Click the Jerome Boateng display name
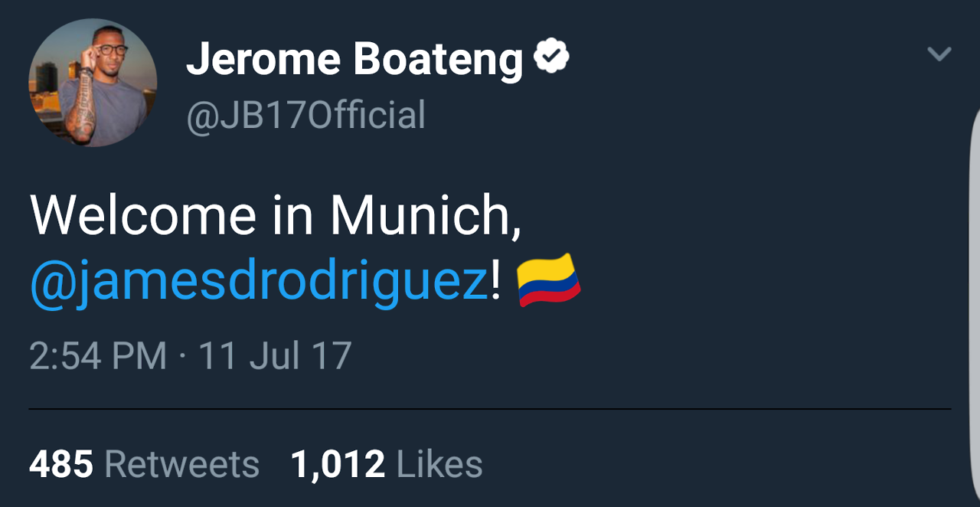The width and height of the screenshot is (980, 507). (354, 58)
